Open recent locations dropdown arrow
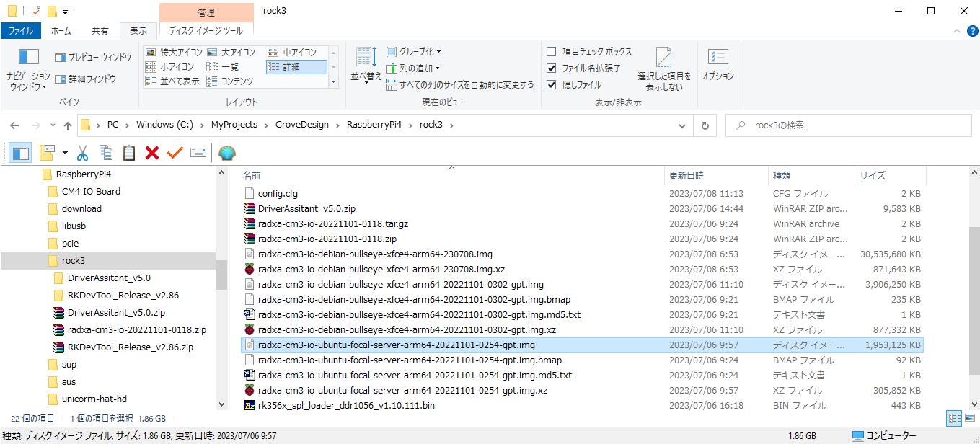This screenshot has width=980, height=444. pyautogui.click(x=53, y=125)
